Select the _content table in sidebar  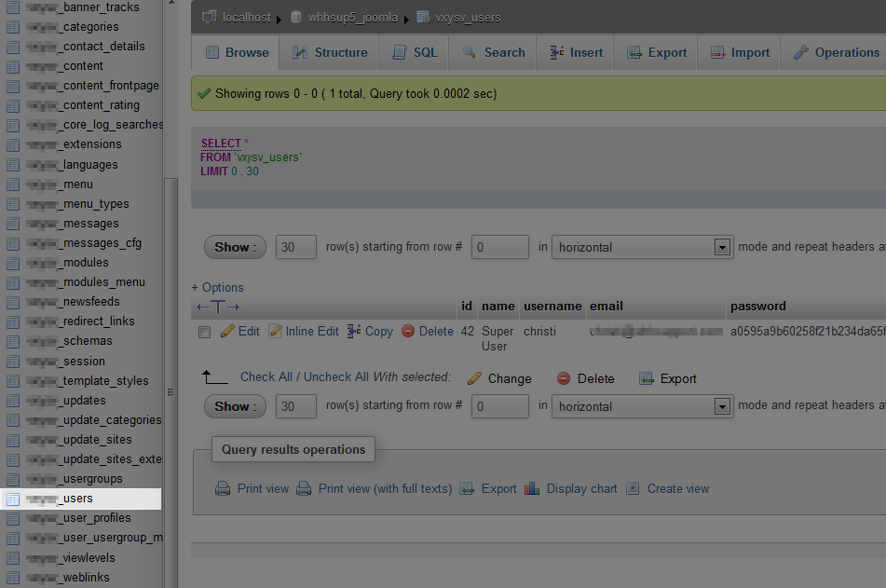pyautogui.click(x=82, y=66)
